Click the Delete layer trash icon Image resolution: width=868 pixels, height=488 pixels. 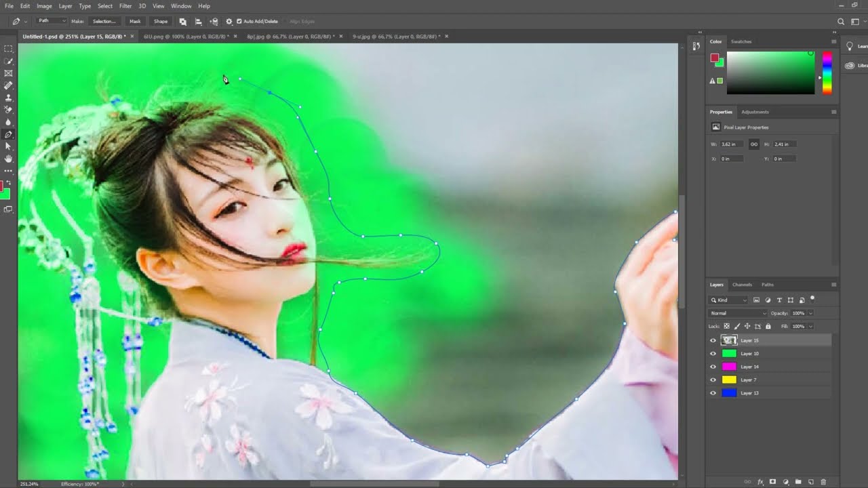coord(823,482)
